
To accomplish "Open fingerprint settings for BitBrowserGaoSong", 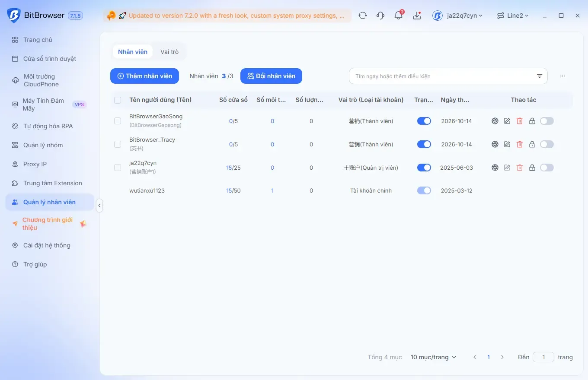I will pos(495,121).
